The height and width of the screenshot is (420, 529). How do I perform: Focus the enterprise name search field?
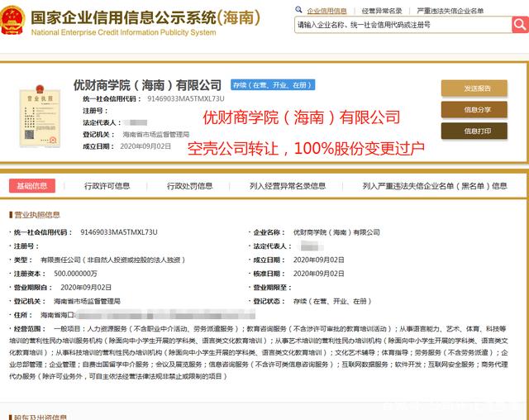pyautogui.click(x=403, y=25)
